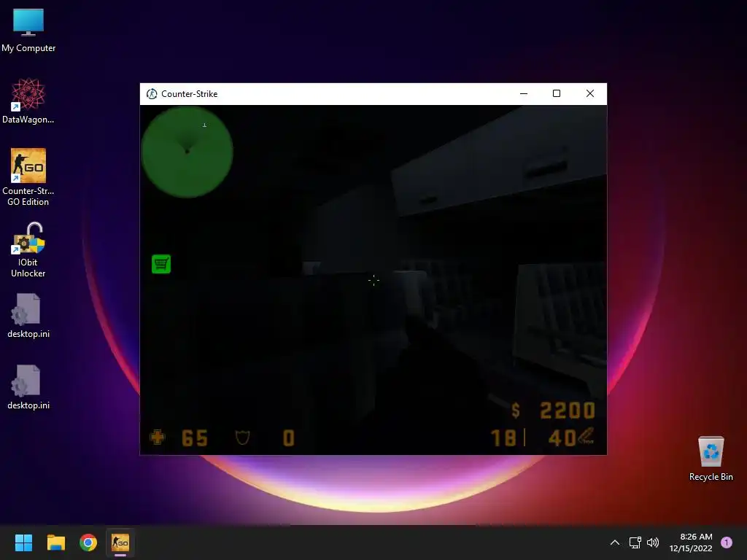
Task: Select the lower desktop.ini file
Action: coord(28,387)
